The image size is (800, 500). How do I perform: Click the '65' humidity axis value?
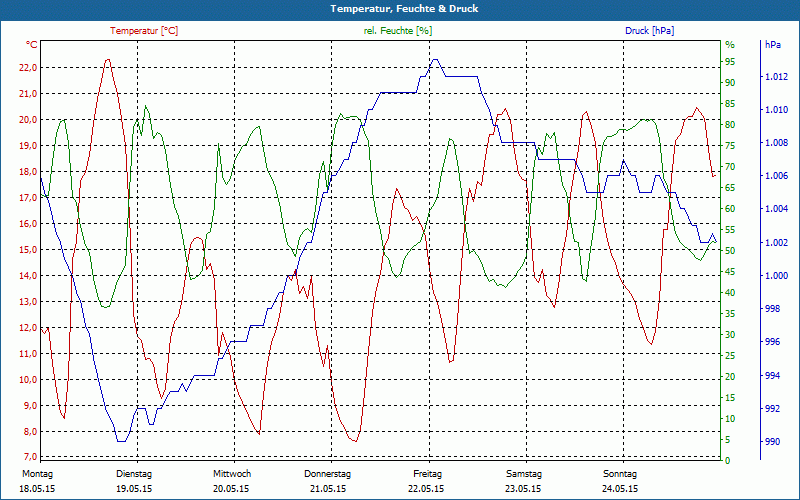point(730,188)
